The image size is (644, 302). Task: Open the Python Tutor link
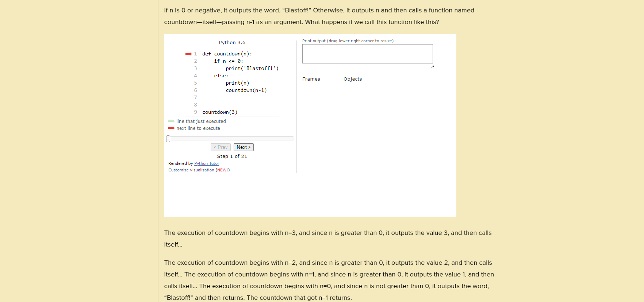point(207,163)
